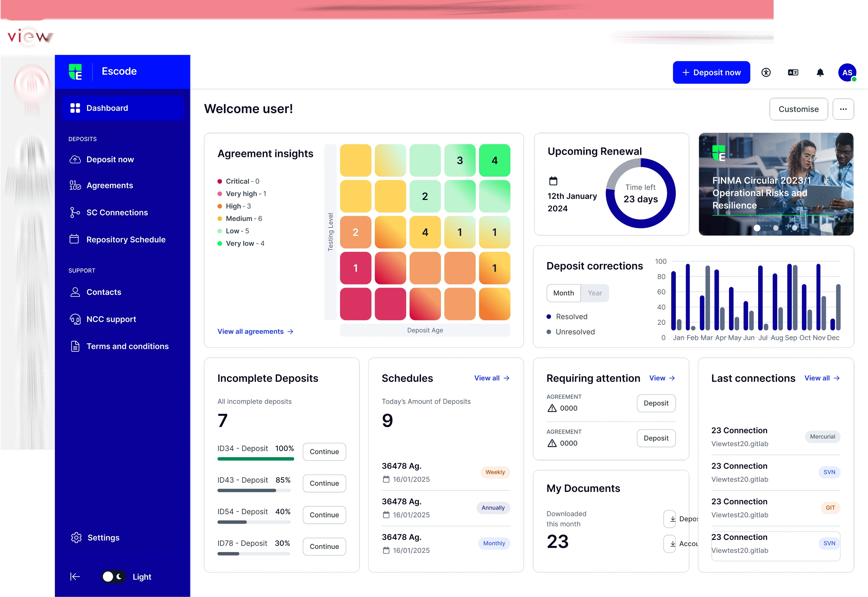Click calendar icon beside Annually schedule date
868x597 pixels.
tap(386, 515)
